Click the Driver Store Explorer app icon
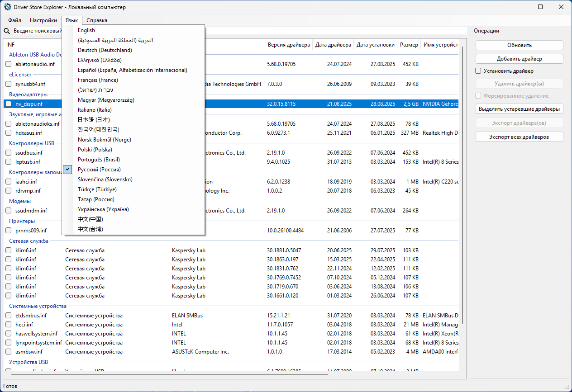 click(8, 7)
